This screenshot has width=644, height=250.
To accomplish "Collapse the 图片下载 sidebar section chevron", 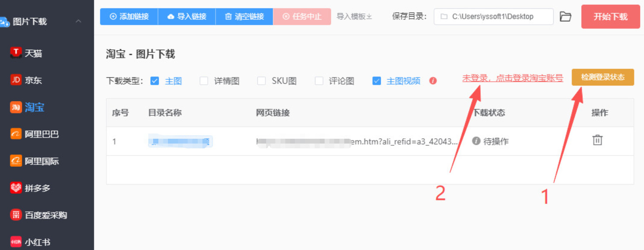I will click(x=79, y=21).
